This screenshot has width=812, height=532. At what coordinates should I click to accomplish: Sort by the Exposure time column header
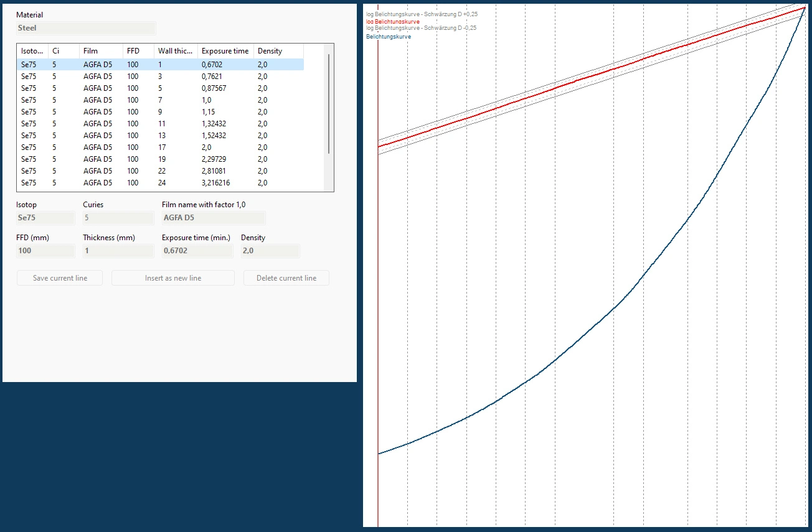coord(225,51)
